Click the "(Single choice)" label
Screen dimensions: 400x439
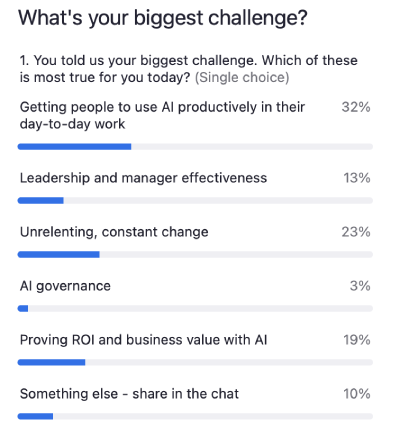(242, 78)
